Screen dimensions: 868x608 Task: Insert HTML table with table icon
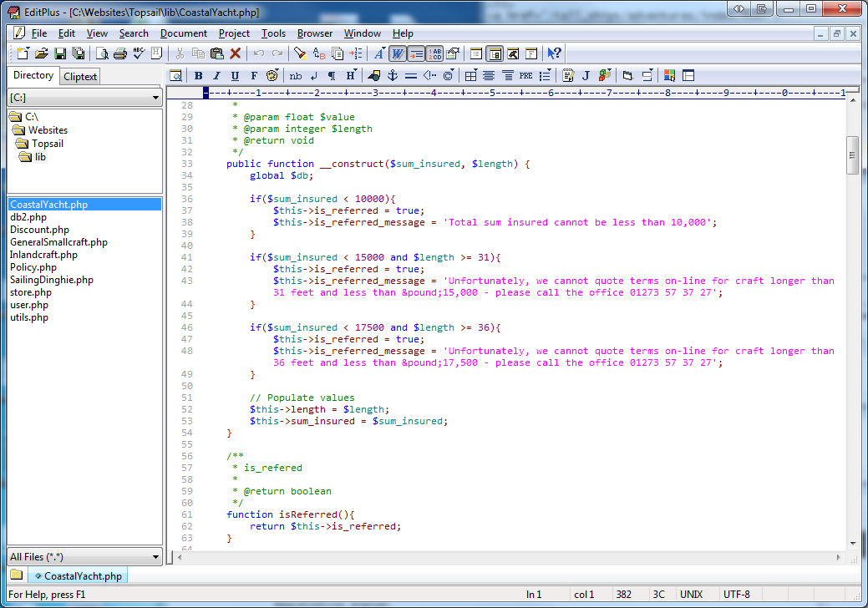[470, 75]
